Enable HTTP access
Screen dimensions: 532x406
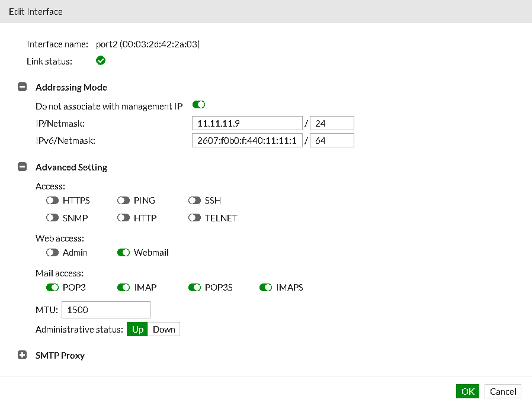[x=124, y=218]
